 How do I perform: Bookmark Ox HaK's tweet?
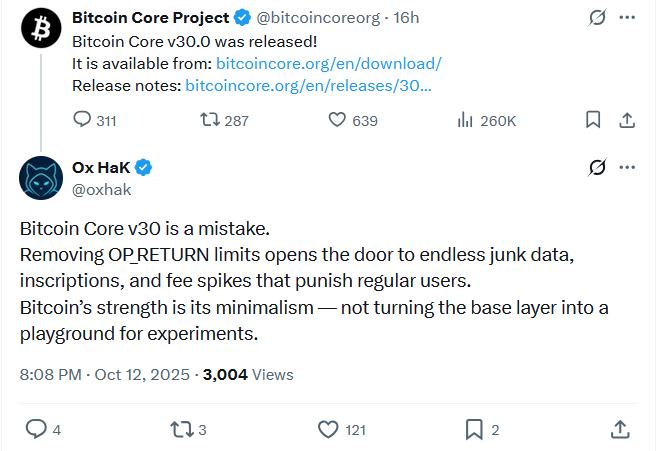coord(474,429)
